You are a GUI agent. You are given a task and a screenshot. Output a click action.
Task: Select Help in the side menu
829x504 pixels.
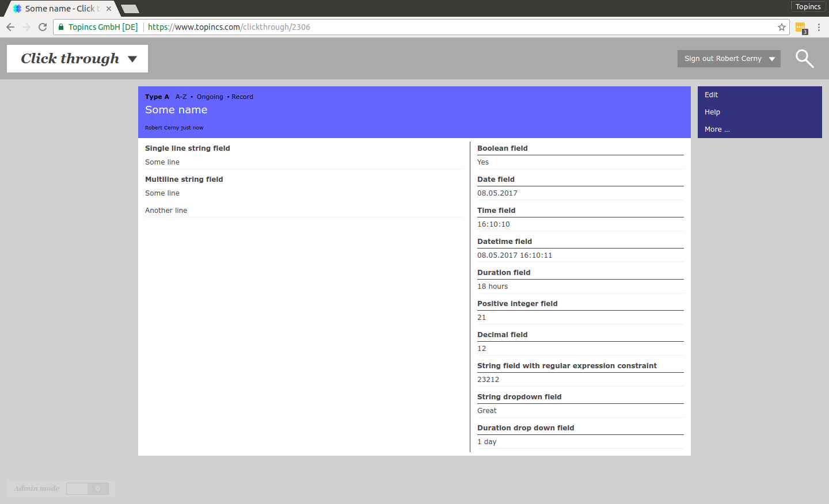(x=712, y=112)
